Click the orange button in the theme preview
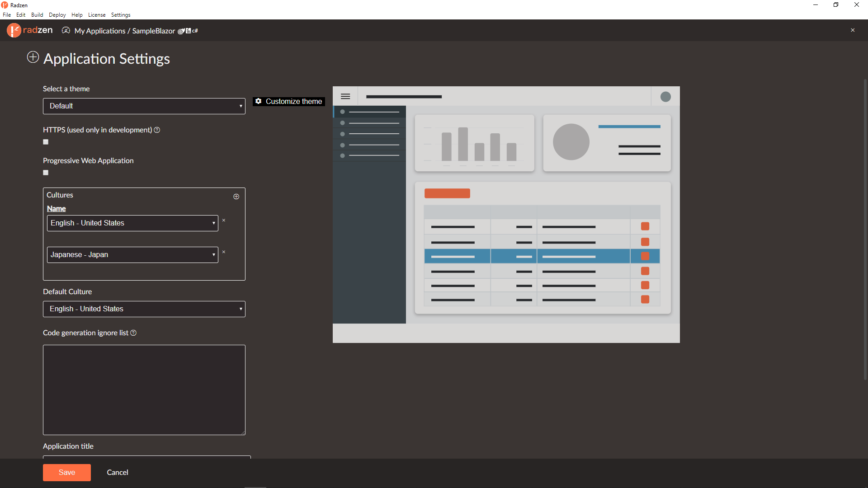 click(x=447, y=193)
